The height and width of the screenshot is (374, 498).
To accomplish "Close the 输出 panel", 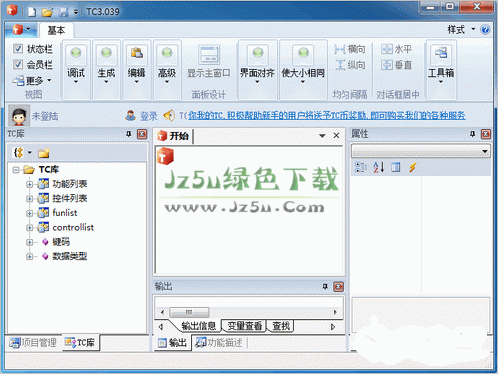I will click(339, 287).
